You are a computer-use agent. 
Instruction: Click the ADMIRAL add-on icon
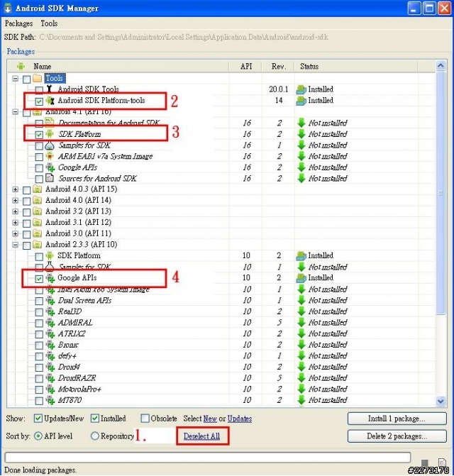(x=50, y=322)
